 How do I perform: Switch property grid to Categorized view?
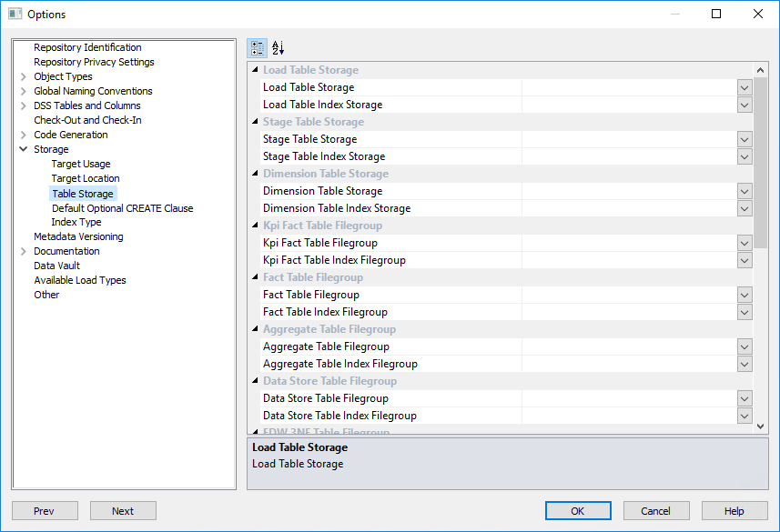click(258, 48)
